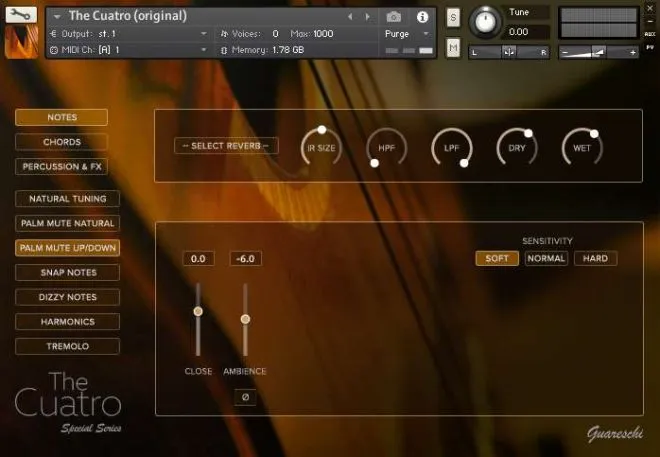Click the IR SIZE knob
Image resolution: width=660 pixels, height=457 pixels.
(321, 147)
